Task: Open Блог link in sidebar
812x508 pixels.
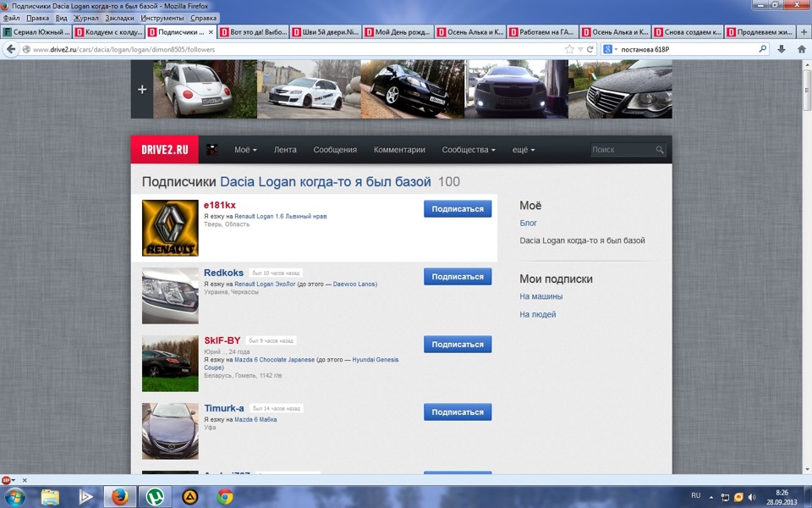Action: pos(528,223)
